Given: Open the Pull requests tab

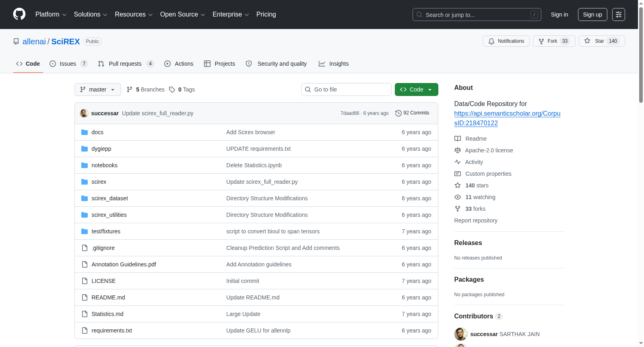Looking at the screenshot, I should (126, 64).
